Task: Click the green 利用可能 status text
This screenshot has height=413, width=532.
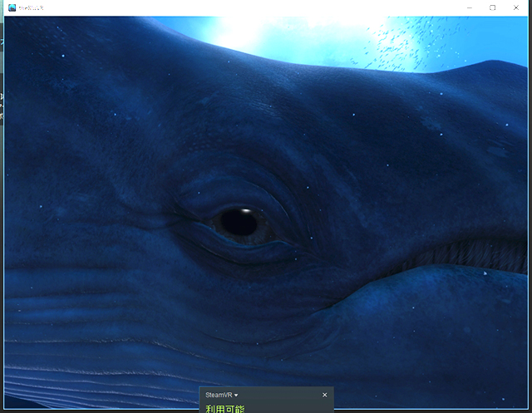Action: coord(225,408)
